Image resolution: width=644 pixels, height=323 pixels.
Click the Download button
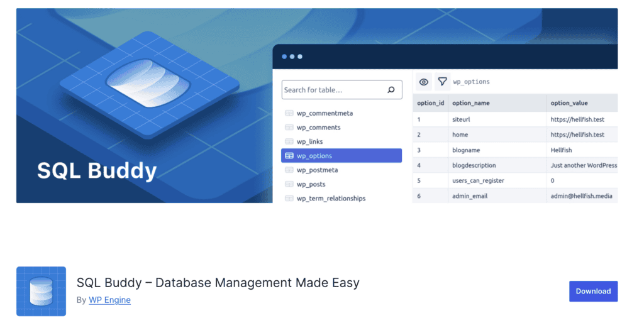(593, 292)
